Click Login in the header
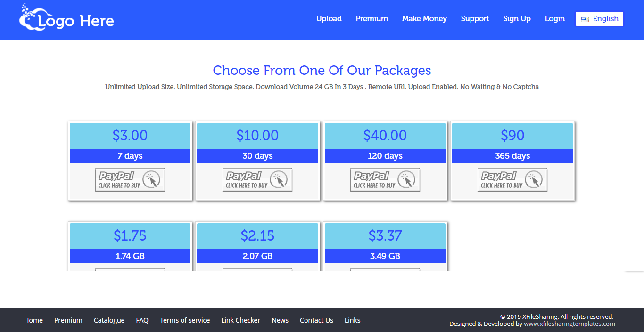644x332 pixels. point(554,19)
